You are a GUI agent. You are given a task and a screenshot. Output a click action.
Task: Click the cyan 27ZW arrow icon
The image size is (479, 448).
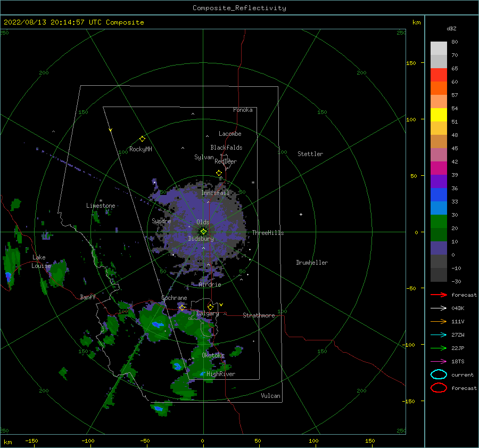tap(439, 335)
